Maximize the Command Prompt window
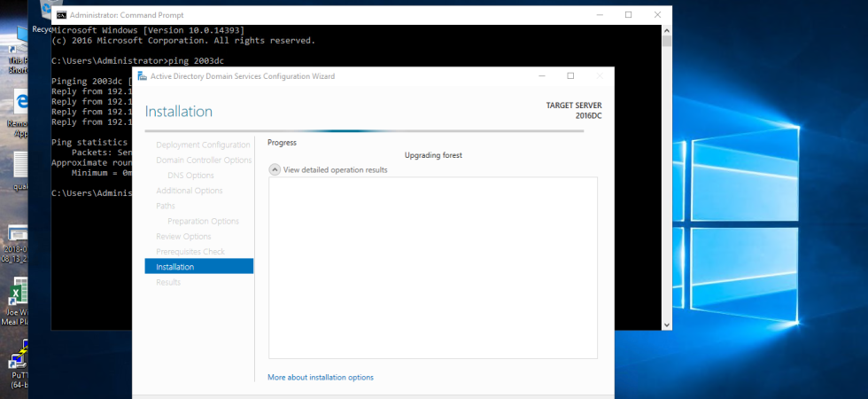Screen dimensions: 868x399 click(628, 15)
